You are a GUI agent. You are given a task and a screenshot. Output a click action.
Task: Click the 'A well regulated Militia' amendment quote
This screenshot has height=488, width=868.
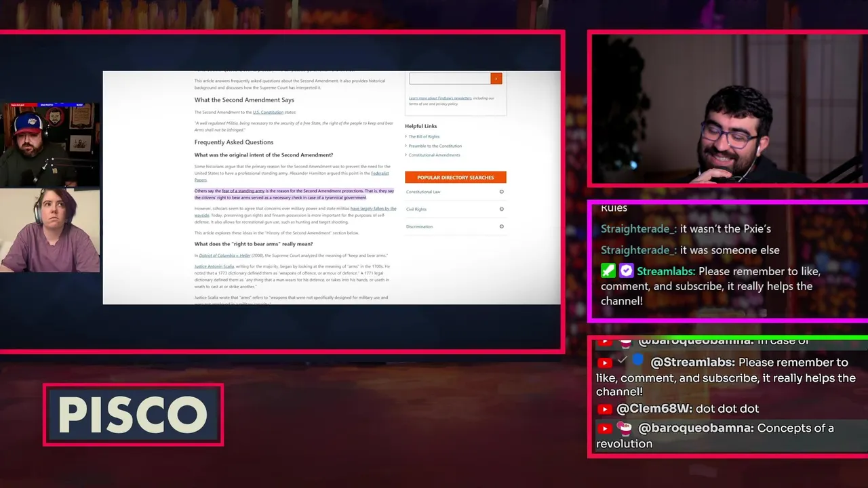coord(294,125)
